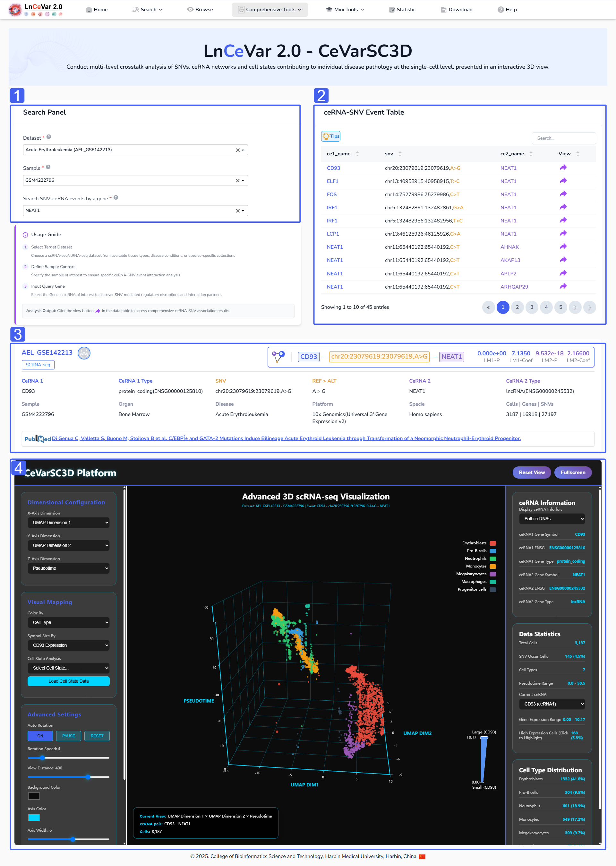Image resolution: width=616 pixels, height=866 pixels.
Task: Pause the auto rotation
Action: pos(68,736)
